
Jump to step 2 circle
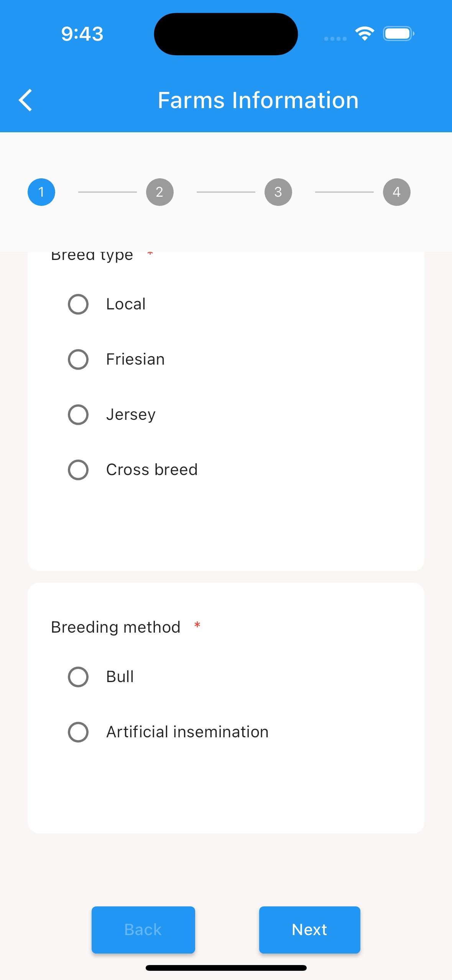coord(160,192)
